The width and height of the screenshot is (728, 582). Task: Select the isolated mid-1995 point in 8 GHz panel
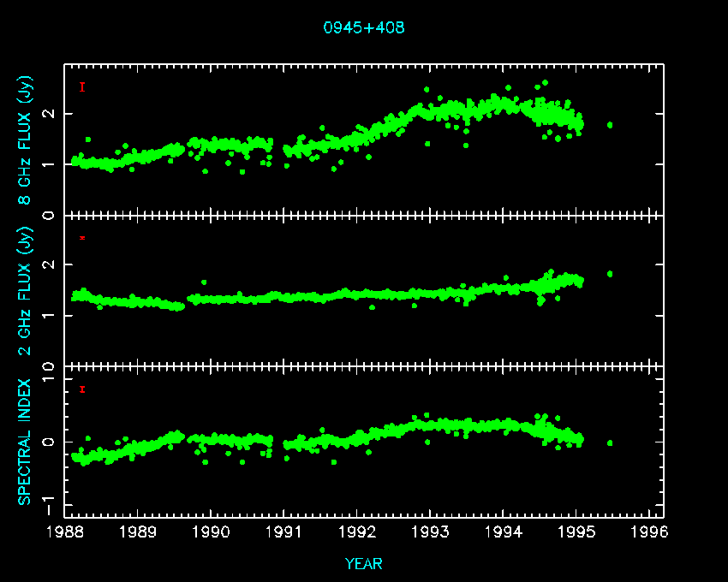610,125
